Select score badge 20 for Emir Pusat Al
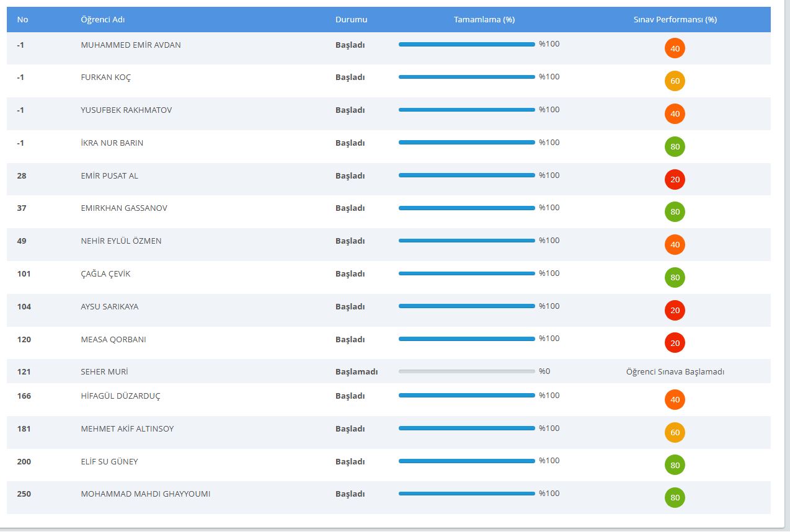The height and width of the screenshot is (532, 790). point(675,180)
